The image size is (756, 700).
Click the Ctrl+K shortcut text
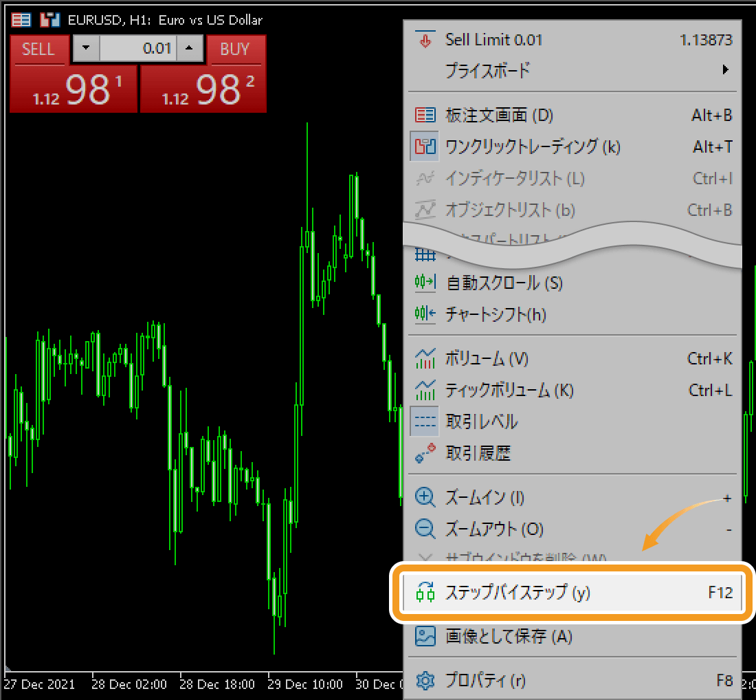pyautogui.click(x=710, y=358)
